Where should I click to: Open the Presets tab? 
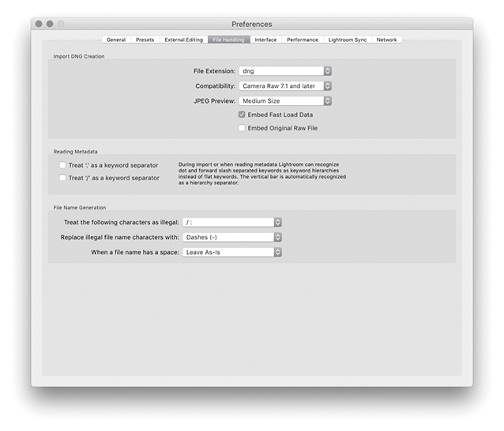click(x=145, y=40)
